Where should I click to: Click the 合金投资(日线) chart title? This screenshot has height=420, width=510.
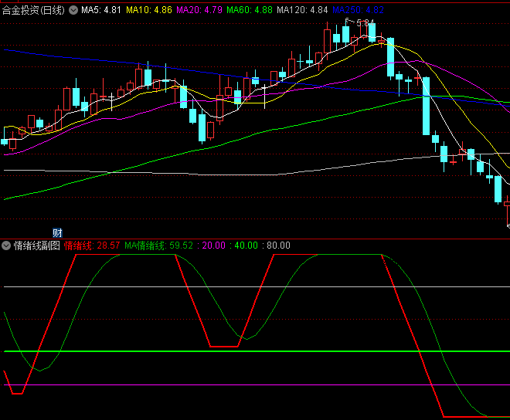[x=33, y=10]
